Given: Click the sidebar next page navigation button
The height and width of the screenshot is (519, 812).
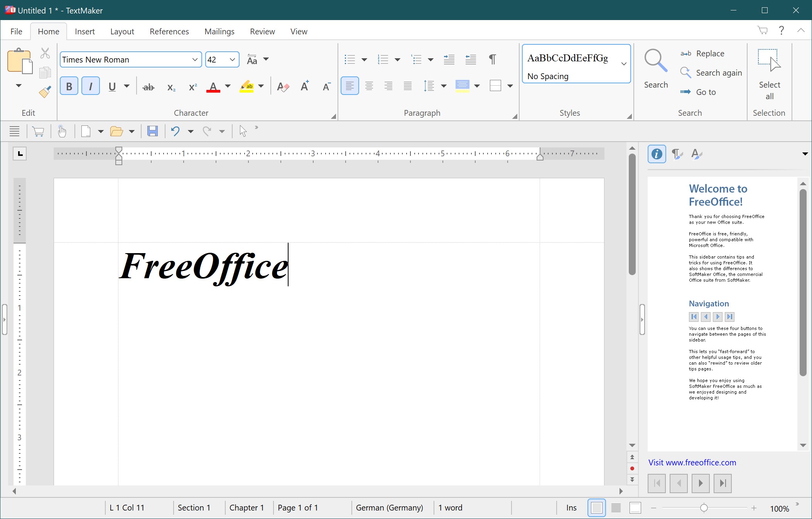Looking at the screenshot, I should tap(701, 483).
